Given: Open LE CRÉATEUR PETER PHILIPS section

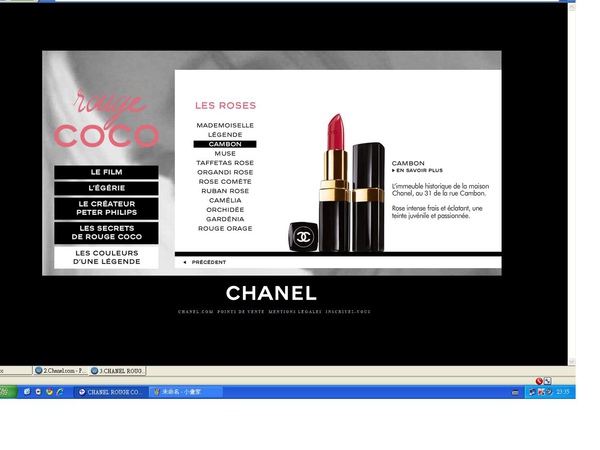Looking at the screenshot, I should [106, 208].
